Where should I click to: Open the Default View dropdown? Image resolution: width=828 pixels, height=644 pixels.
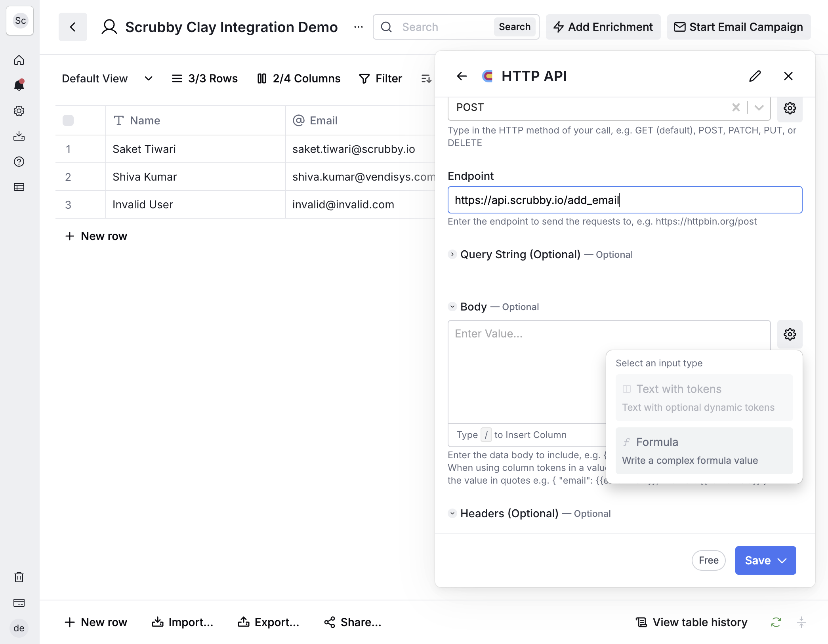click(107, 78)
